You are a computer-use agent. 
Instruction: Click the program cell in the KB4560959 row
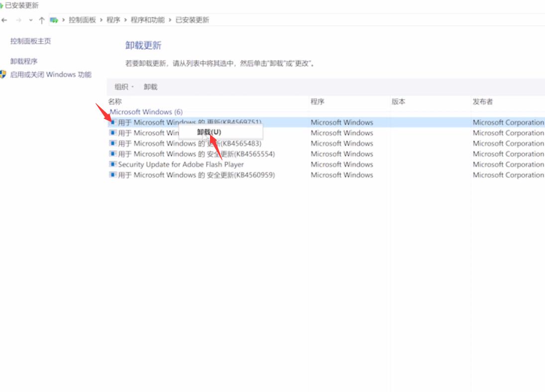pyautogui.click(x=341, y=175)
